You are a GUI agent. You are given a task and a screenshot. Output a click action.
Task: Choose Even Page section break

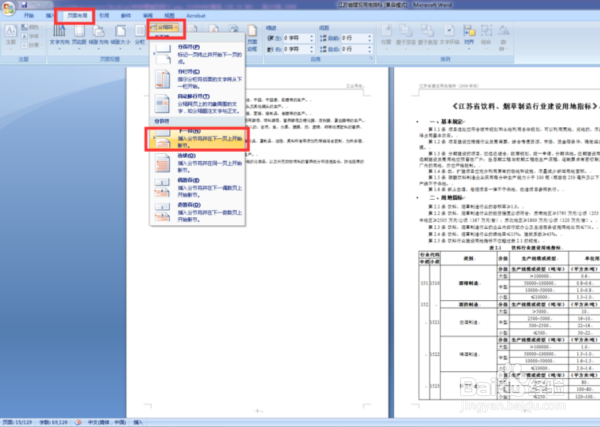(x=197, y=187)
